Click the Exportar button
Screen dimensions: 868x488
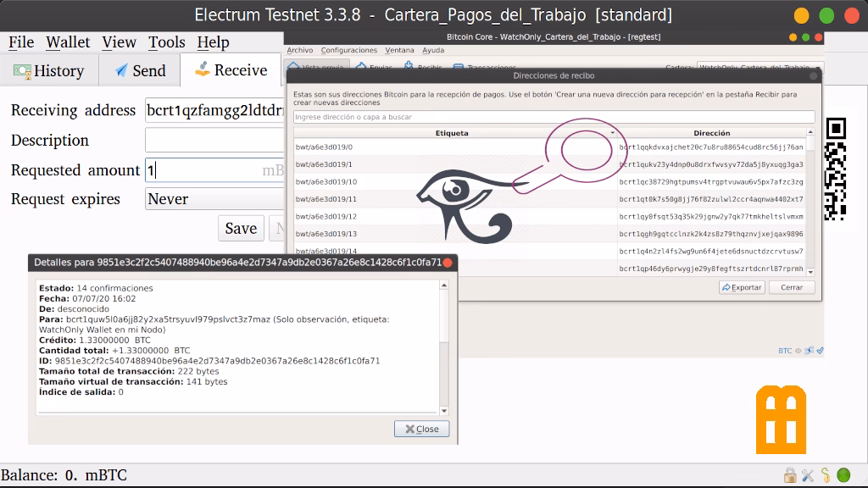click(742, 287)
